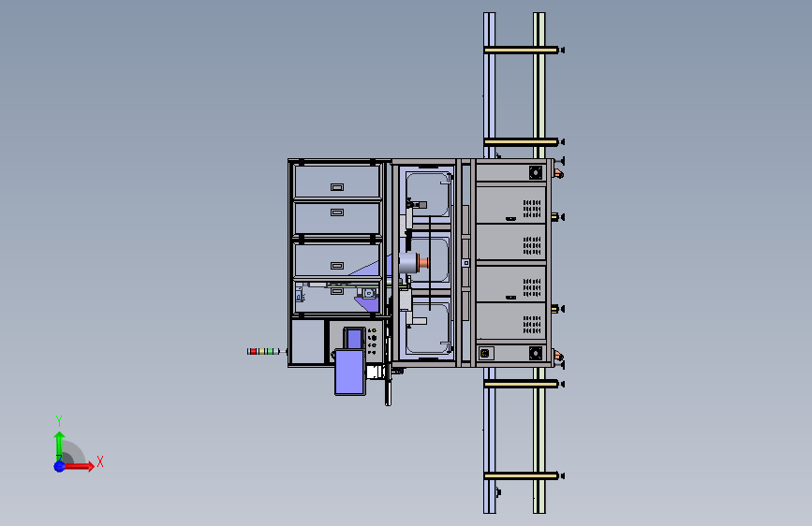Screen dimensions: 812x526
Task: Select the cooling fan at the top of the right cabinet
Action: pos(536,172)
